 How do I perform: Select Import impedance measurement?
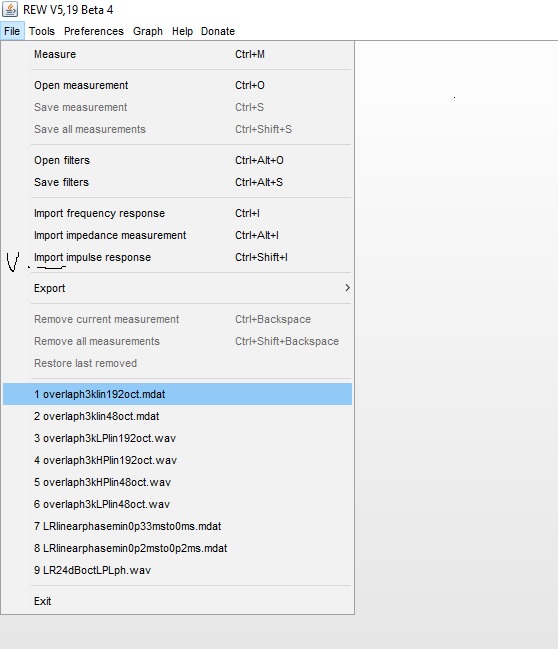177,235
